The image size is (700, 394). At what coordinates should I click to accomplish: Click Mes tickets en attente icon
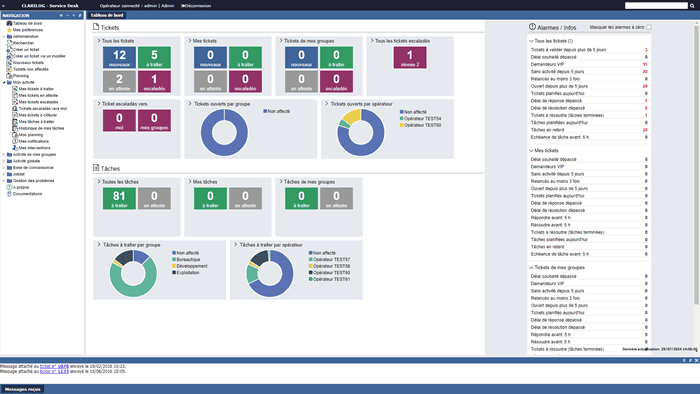click(15, 95)
